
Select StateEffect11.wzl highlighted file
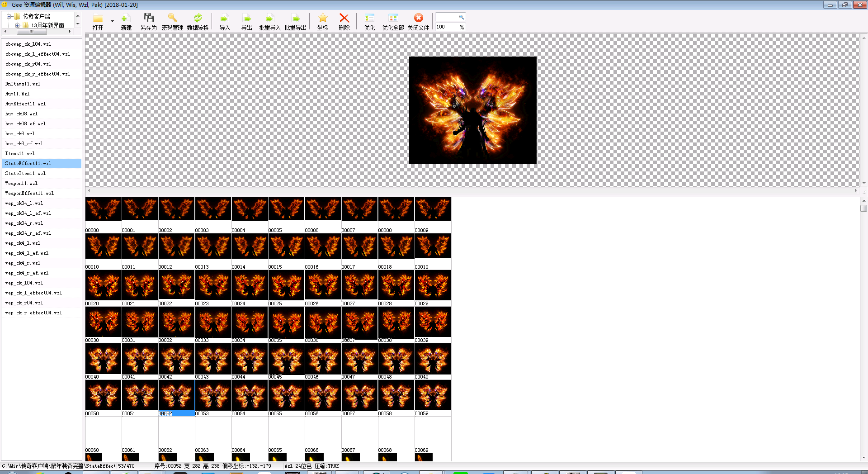coord(42,164)
